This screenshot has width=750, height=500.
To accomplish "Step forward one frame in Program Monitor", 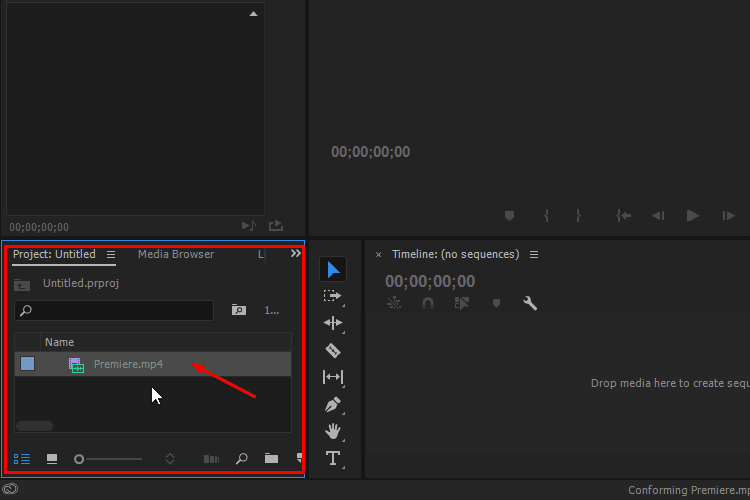I will pyautogui.click(x=728, y=216).
